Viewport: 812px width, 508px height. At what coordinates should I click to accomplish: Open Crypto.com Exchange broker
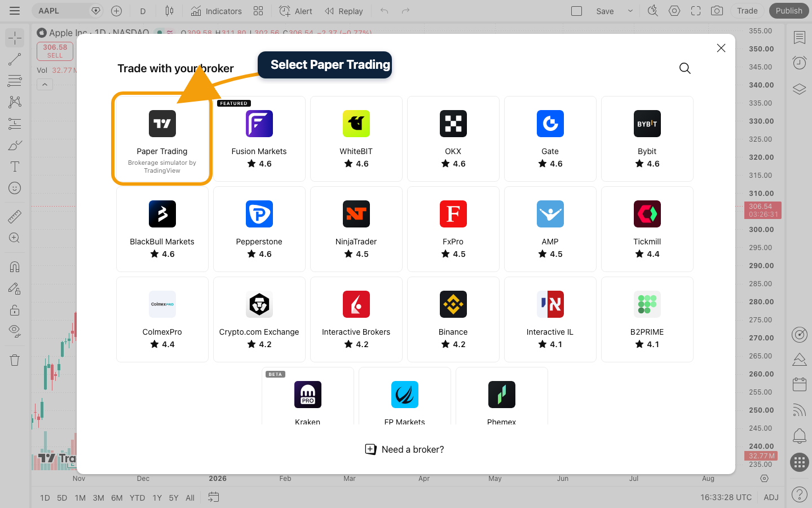point(259,319)
